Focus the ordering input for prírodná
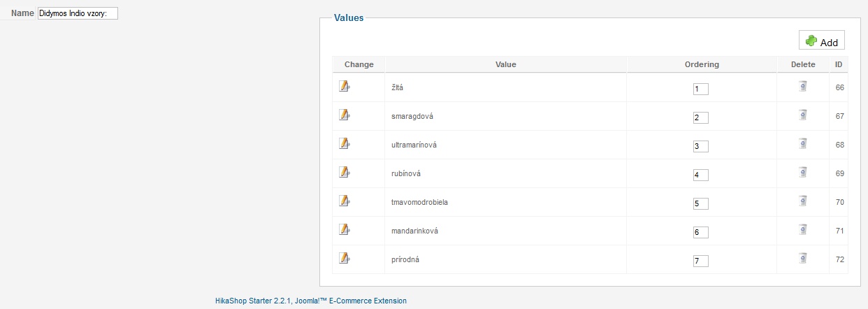868x309 pixels. 701,261
